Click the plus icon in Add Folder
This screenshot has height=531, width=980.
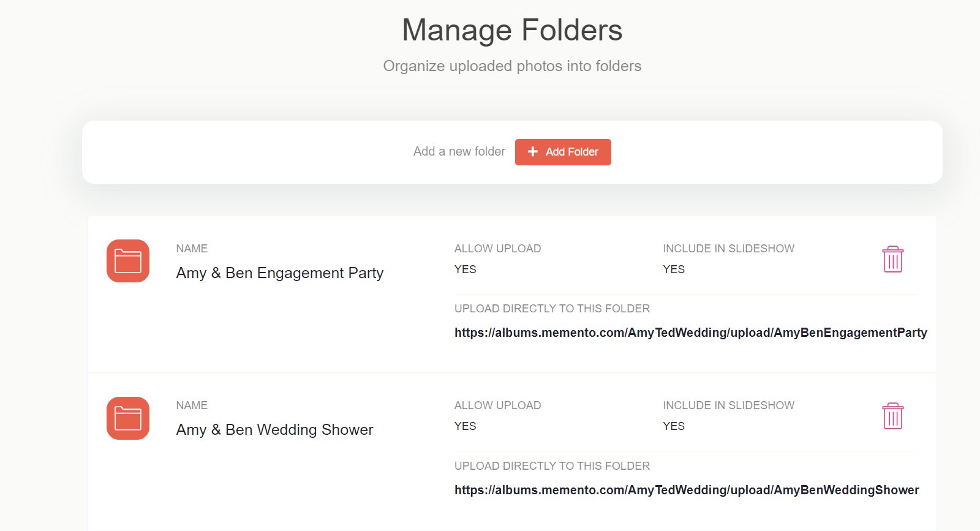tap(533, 151)
